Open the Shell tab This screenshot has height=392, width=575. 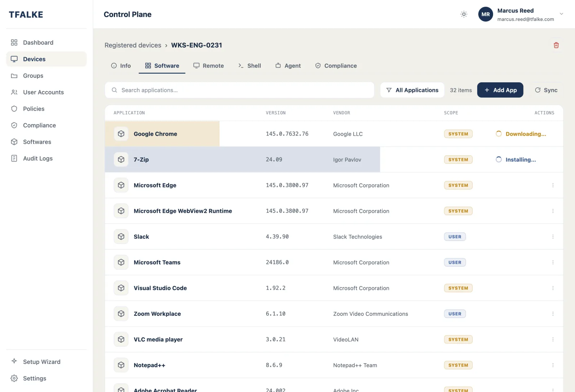coord(249,66)
